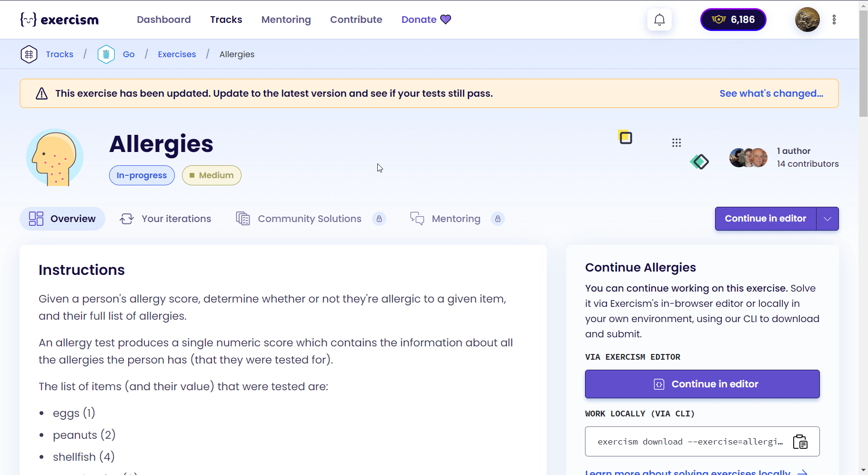Image resolution: width=868 pixels, height=475 pixels.
Task: Select the Overview tab
Action: point(62,219)
